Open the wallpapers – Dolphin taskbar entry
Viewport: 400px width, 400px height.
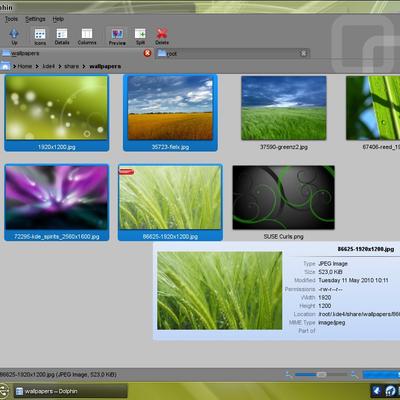71,391
